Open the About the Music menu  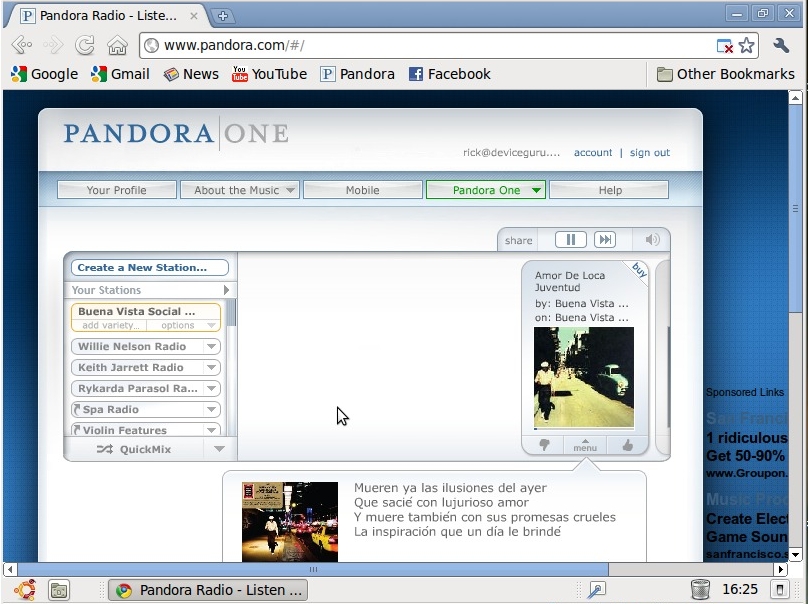[x=240, y=190]
